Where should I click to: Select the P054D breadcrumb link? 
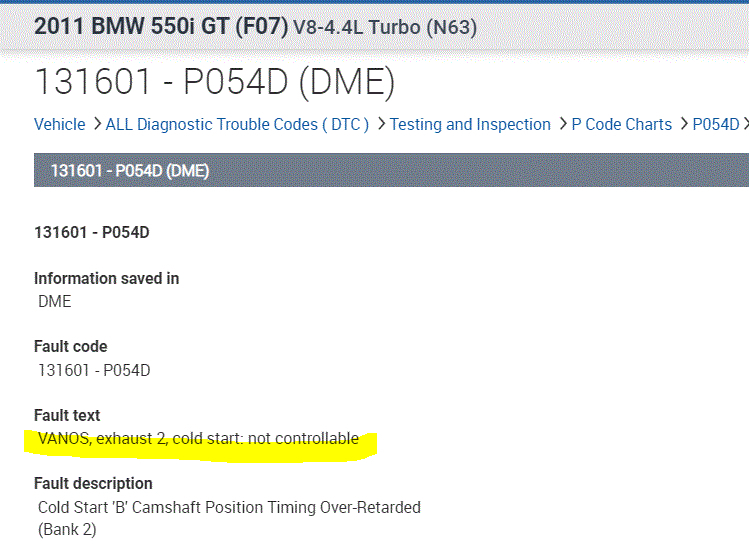point(715,125)
